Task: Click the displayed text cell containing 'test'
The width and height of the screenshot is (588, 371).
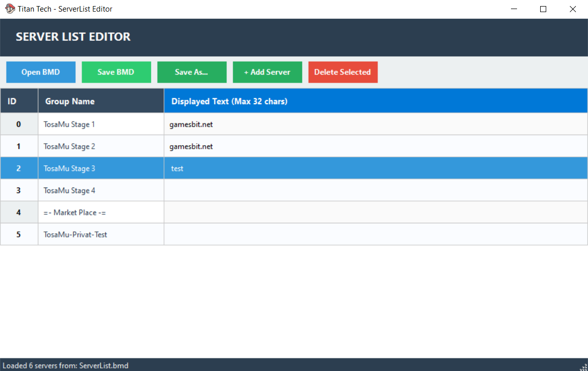Action: 376,168
